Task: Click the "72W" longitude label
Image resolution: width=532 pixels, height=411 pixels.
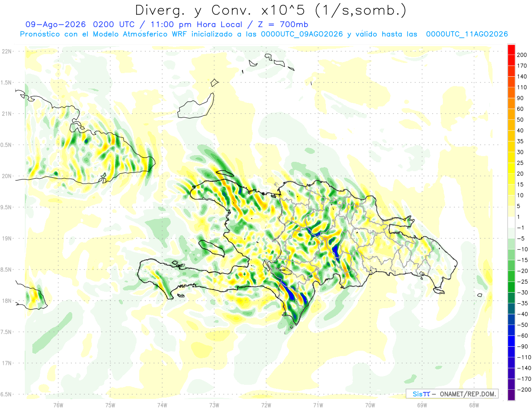Action: [266, 405]
